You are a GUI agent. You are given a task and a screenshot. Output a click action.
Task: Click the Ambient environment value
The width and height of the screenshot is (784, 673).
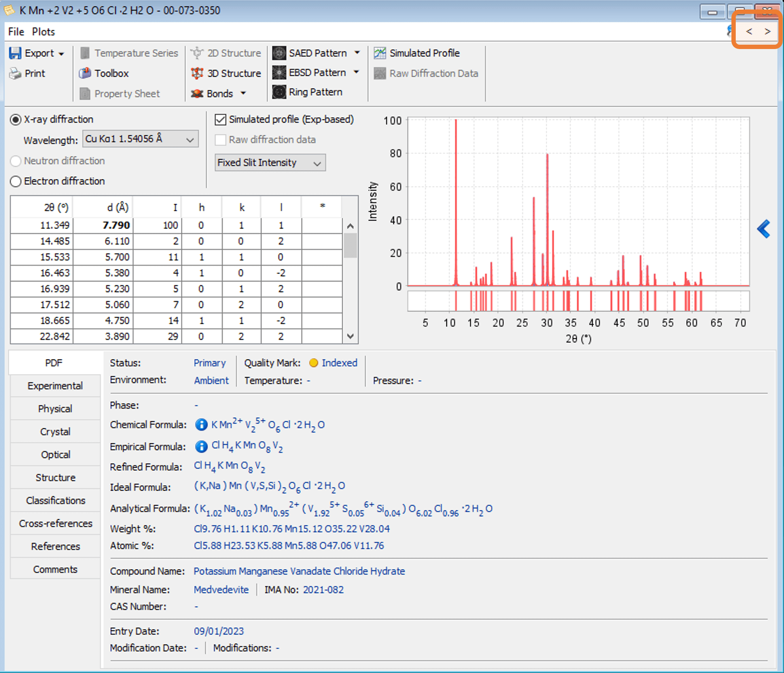(211, 381)
